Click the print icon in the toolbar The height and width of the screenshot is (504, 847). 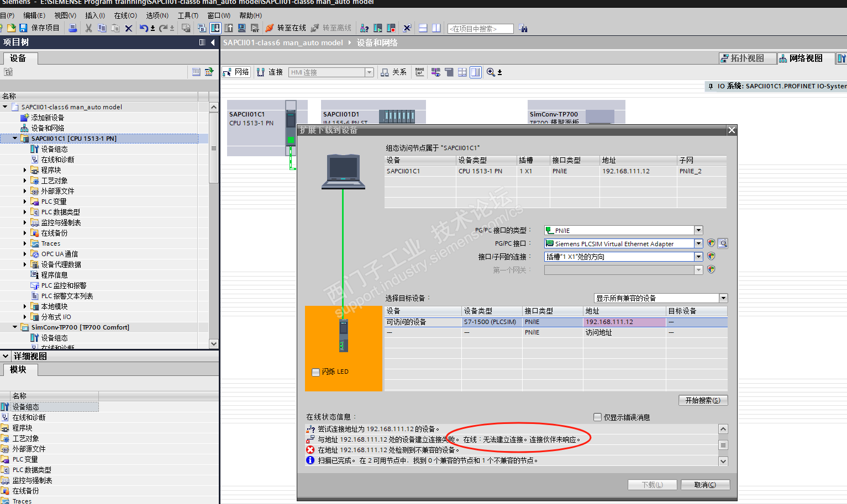(x=72, y=28)
